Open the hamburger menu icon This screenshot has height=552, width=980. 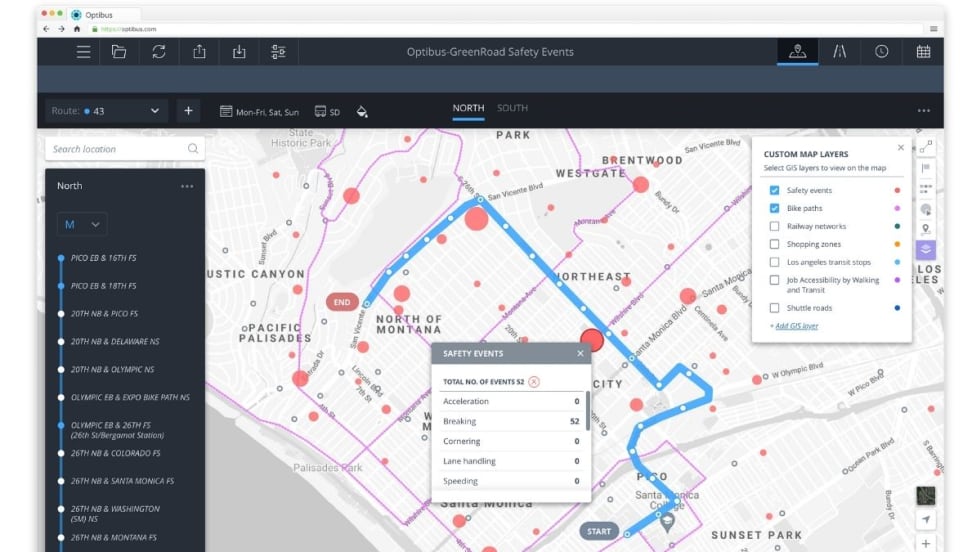83,52
